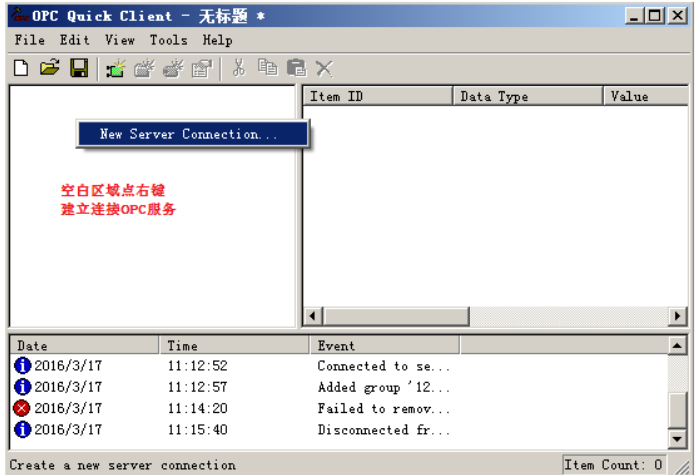The width and height of the screenshot is (695, 475).
Task: Click the Item ID column header
Action: 378,96
